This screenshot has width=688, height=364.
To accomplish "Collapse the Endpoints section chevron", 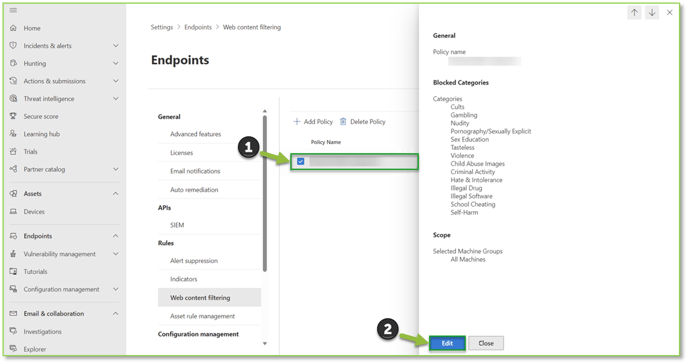I will click(115, 236).
